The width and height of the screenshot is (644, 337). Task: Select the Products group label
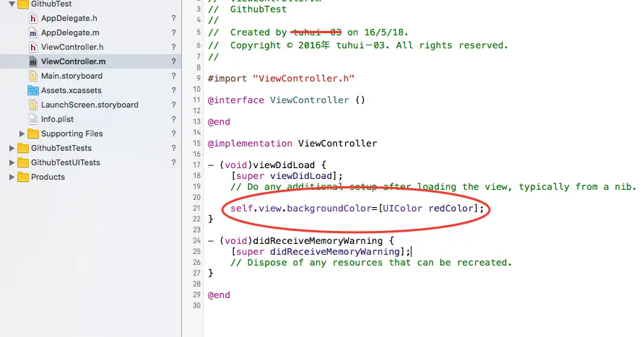(x=48, y=177)
